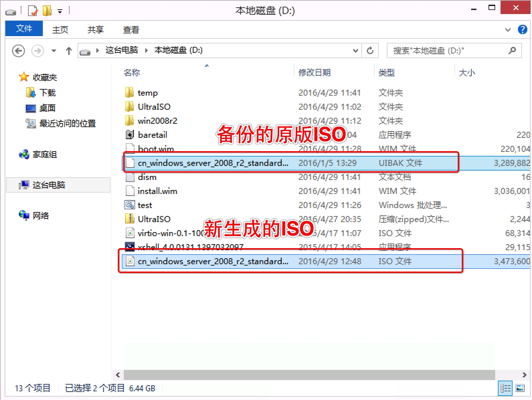
Task: Select the UltraISO zipped file icon
Action: tap(129, 219)
